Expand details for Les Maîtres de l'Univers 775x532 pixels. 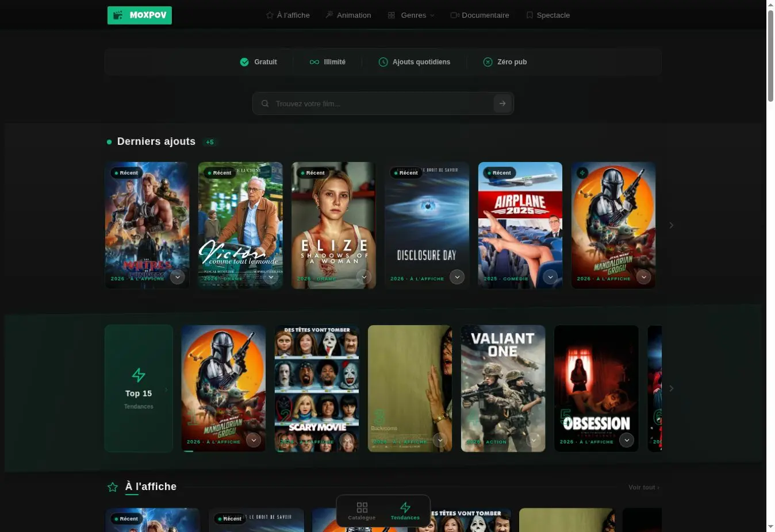coord(178,277)
